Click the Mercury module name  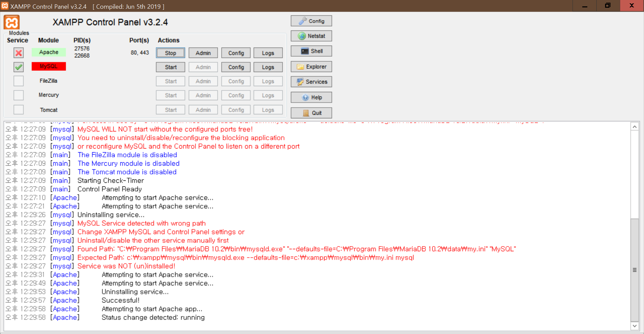click(49, 95)
